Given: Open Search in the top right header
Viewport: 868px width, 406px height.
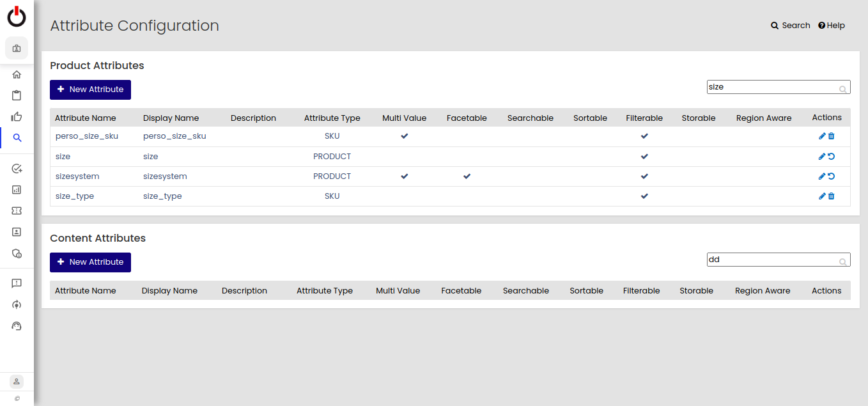Looking at the screenshot, I should 790,26.
